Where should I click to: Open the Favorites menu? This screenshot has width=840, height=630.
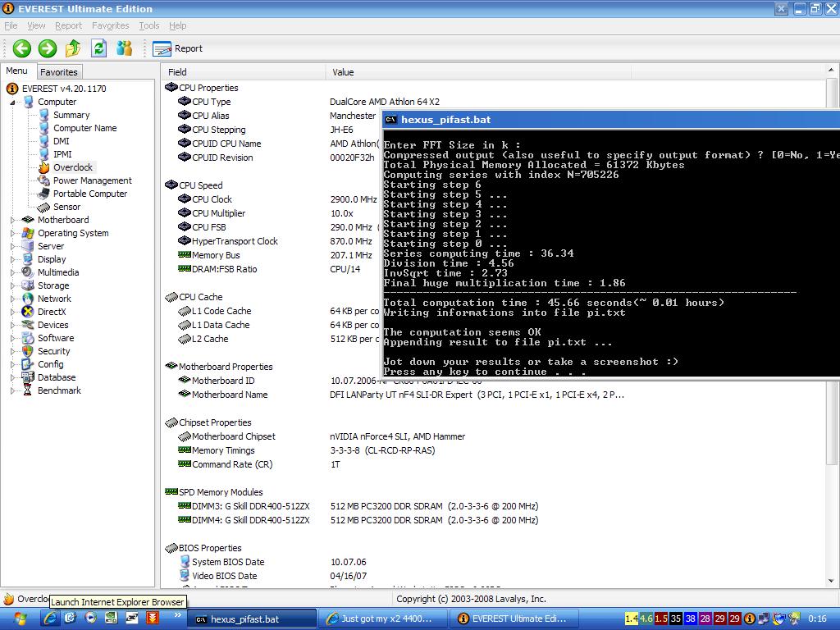[111, 25]
